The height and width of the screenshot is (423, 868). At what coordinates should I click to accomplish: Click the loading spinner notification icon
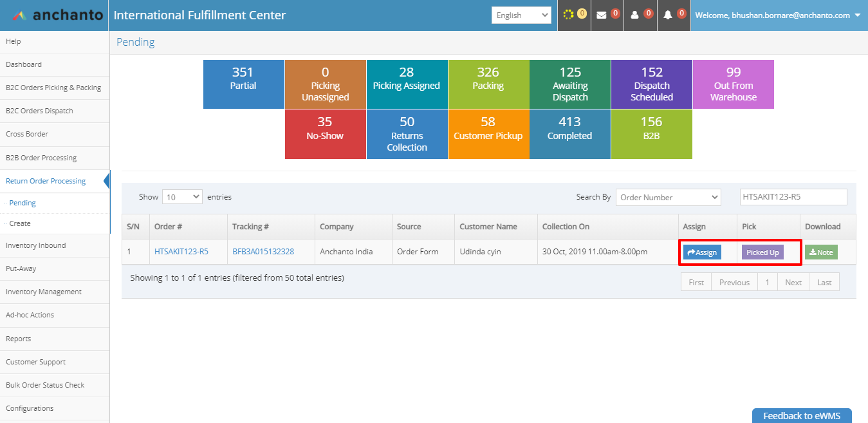tap(569, 15)
